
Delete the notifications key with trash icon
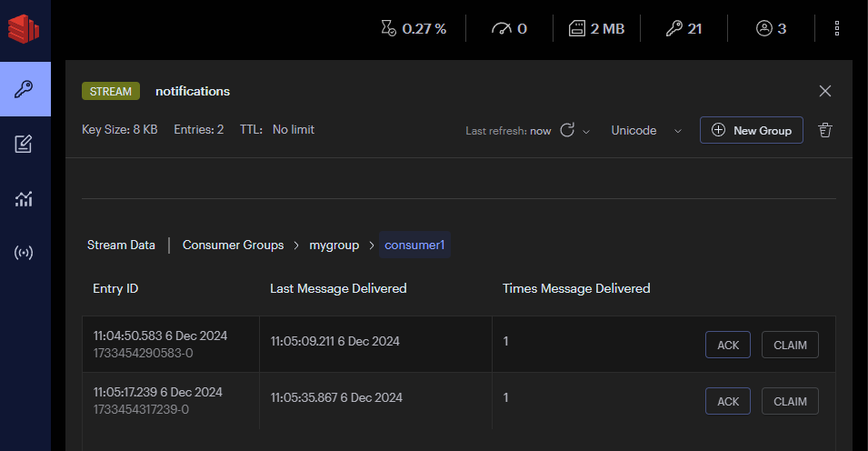point(825,130)
